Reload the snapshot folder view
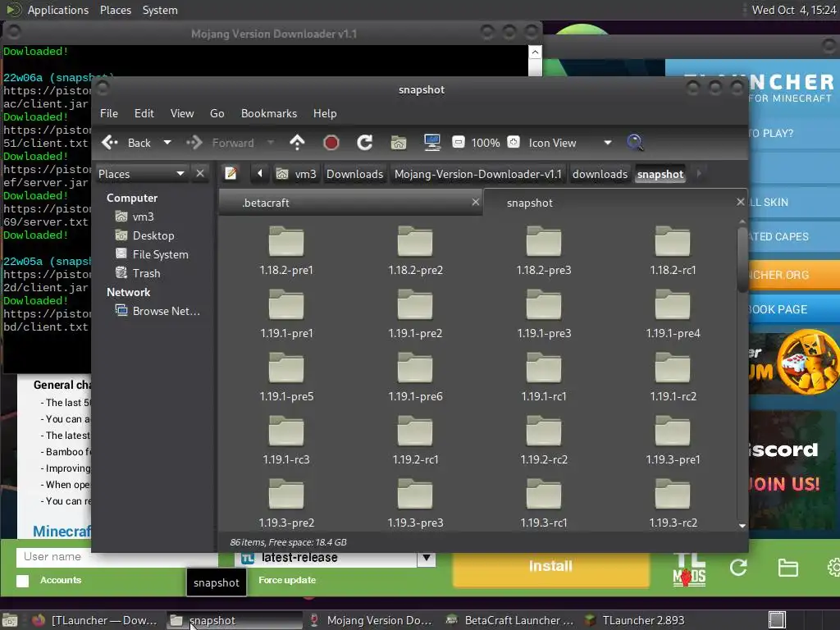This screenshot has width=840, height=630. click(x=365, y=143)
